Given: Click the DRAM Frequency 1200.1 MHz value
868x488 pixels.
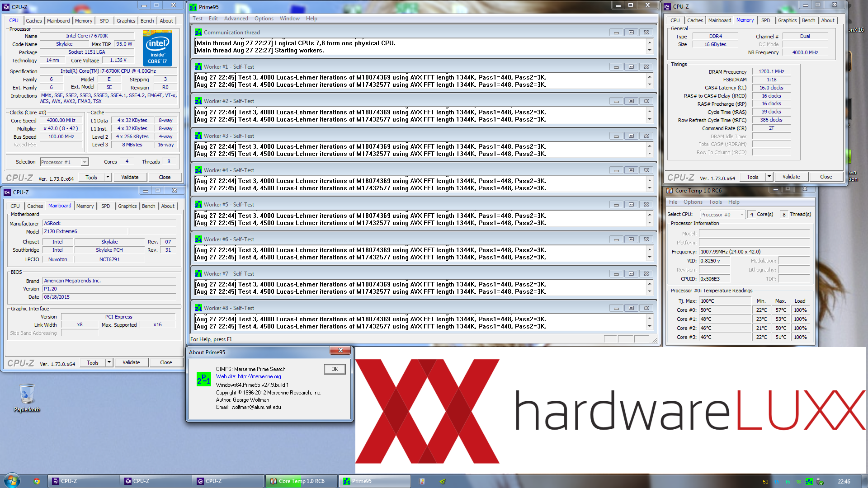Looking at the screenshot, I should (x=771, y=71).
